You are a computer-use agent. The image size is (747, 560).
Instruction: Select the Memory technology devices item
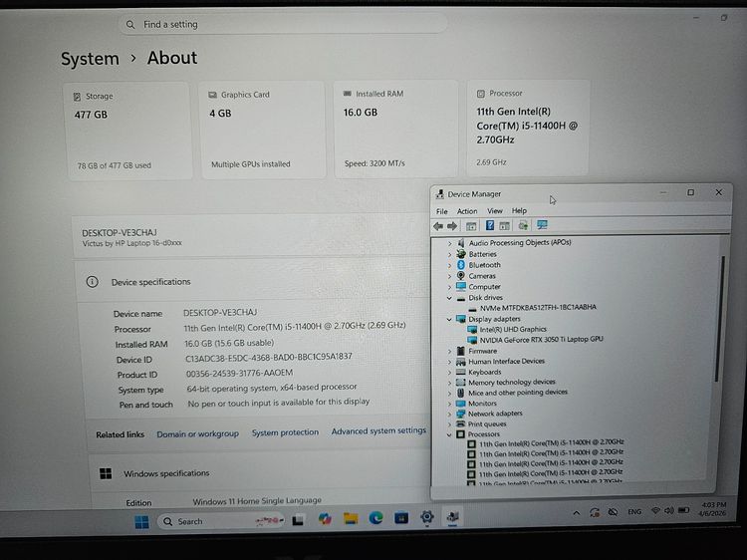[512, 383]
